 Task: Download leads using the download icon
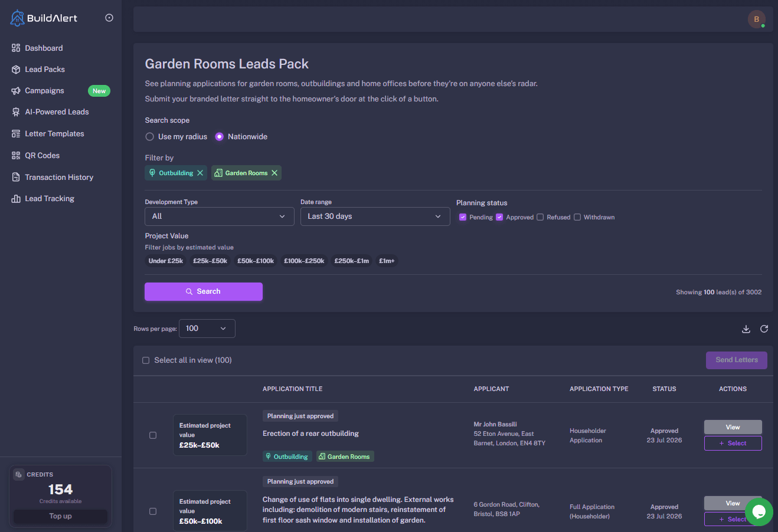pyautogui.click(x=746, y=329)
